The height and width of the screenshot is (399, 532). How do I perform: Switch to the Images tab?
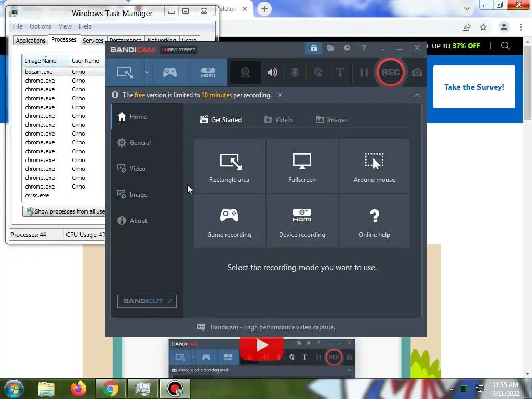(x=331, y=120)
